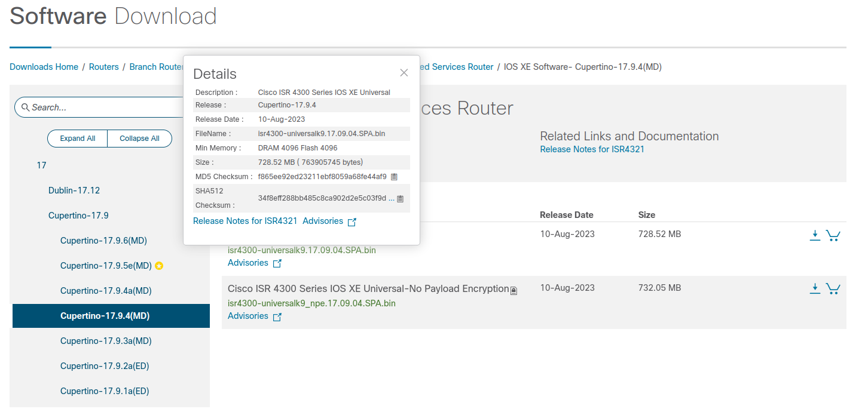Click the cart icon for the first software image
The width and height of the screenshot is (868, 418).
coord(833,235)
